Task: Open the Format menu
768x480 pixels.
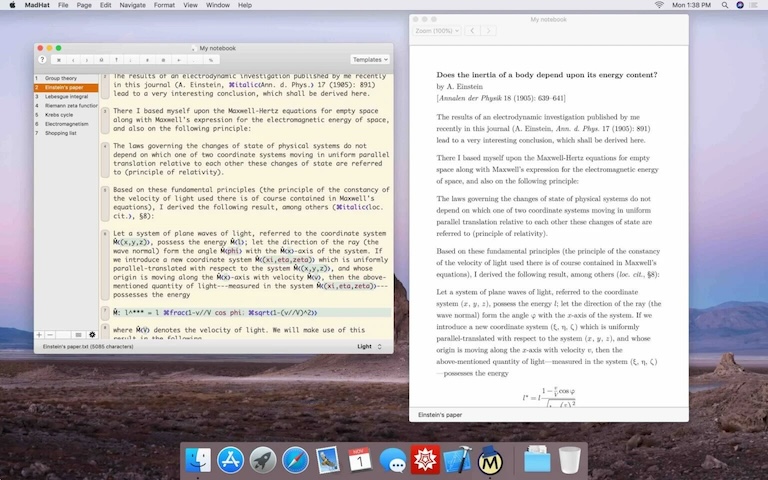Action: point(164,5)
